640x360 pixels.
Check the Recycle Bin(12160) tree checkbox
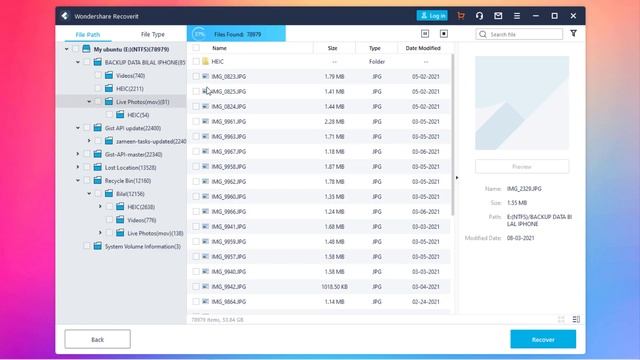[x=87, y=180]
